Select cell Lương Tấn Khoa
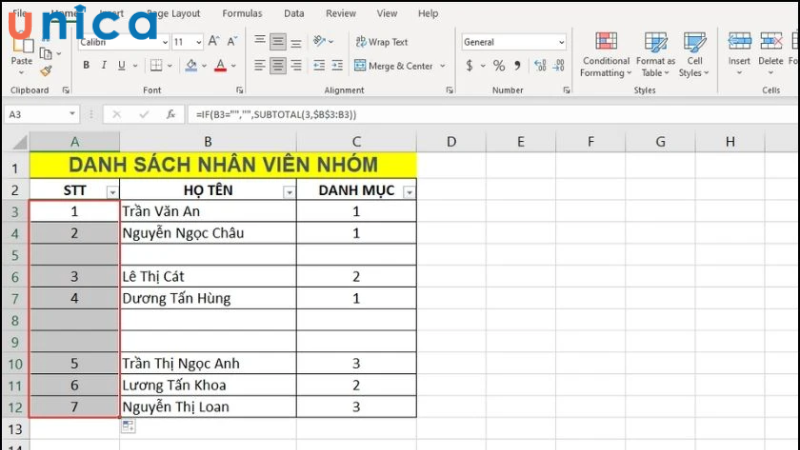800x450 pixels. tap(208, 385)
